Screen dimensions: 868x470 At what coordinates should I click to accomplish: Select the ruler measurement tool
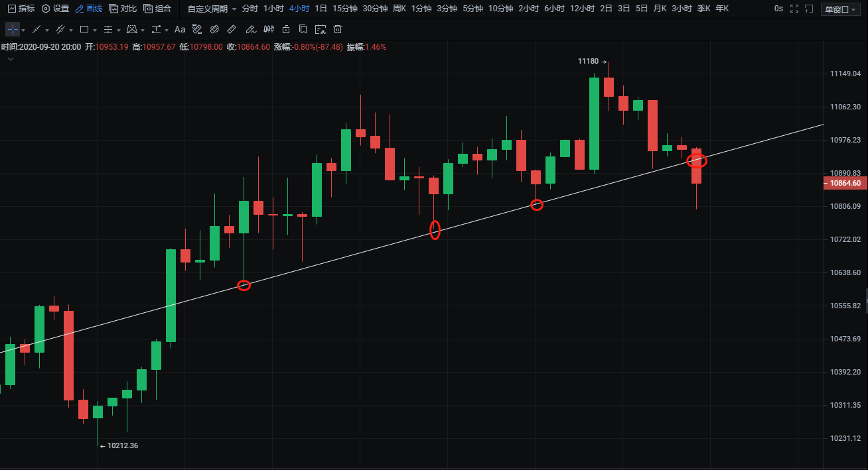232,30
